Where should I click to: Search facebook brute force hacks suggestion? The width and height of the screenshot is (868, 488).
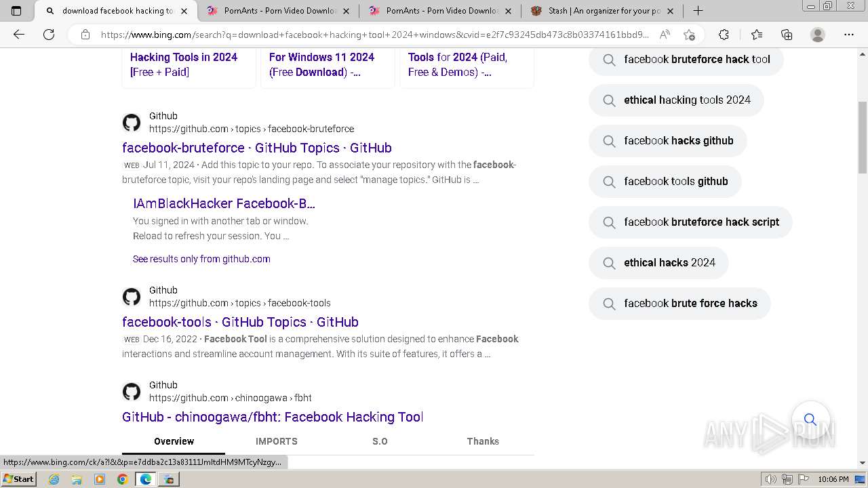679,304
